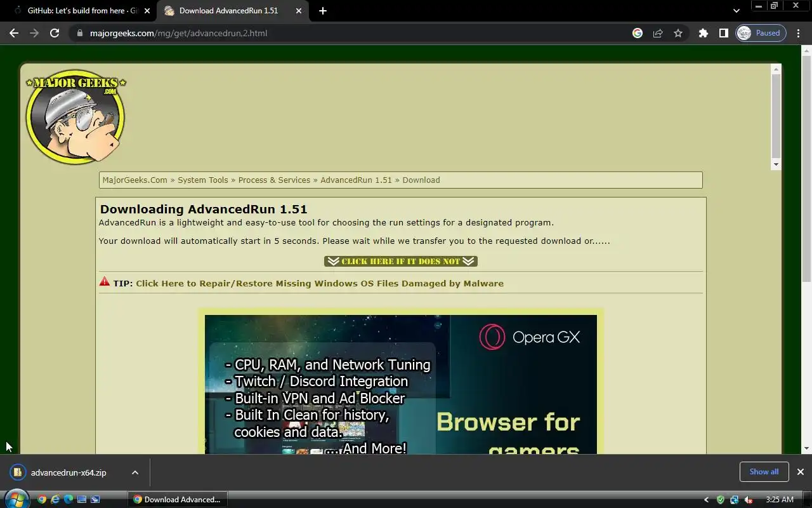Click Switch between windows icon
Screen dimensions: 812x508
pyautogui.click(x=95, y=500)
